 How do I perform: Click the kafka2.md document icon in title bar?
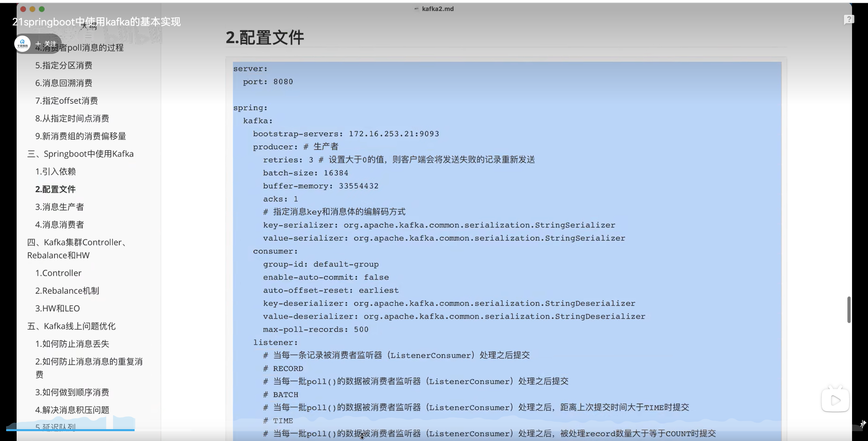(x=416, y=9)
